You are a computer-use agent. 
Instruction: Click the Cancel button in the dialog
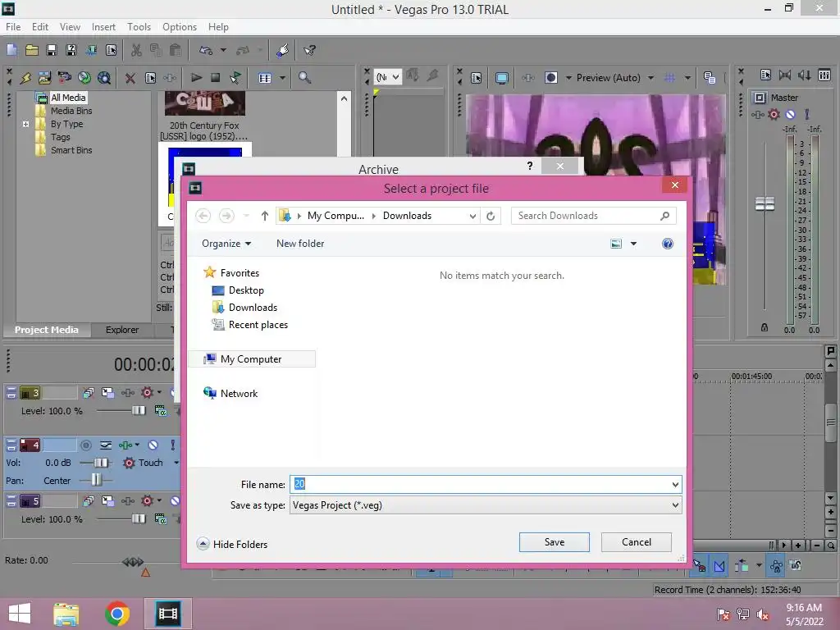coord(637,542)
